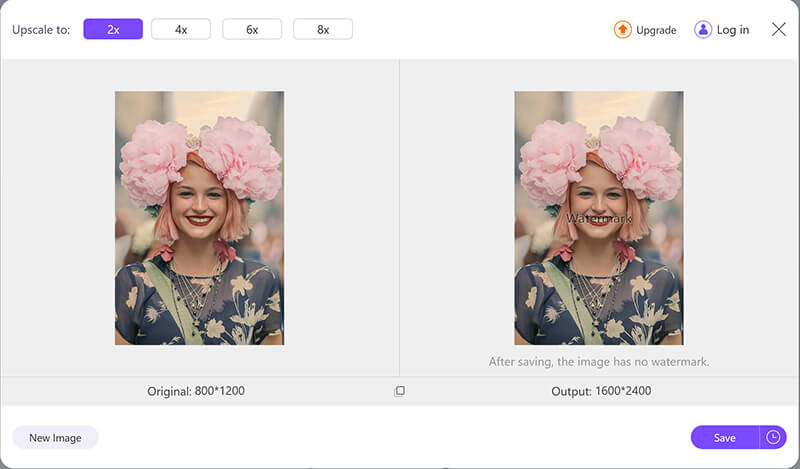Click the Original: 800*1200 size label

(x=196, y=391)
